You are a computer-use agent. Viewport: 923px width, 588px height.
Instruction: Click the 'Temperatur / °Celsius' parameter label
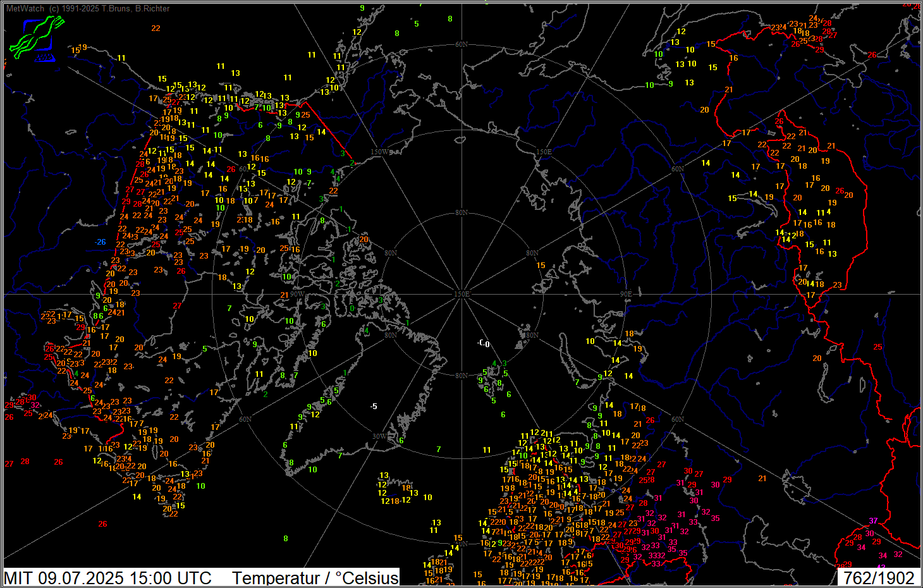[x=315, y=578]
